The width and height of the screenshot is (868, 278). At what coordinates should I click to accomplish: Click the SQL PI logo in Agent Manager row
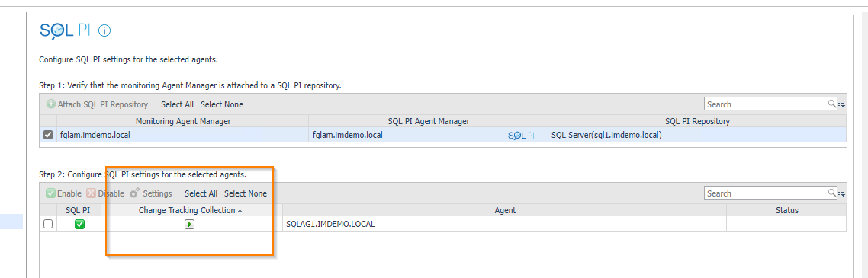point(521,136)
